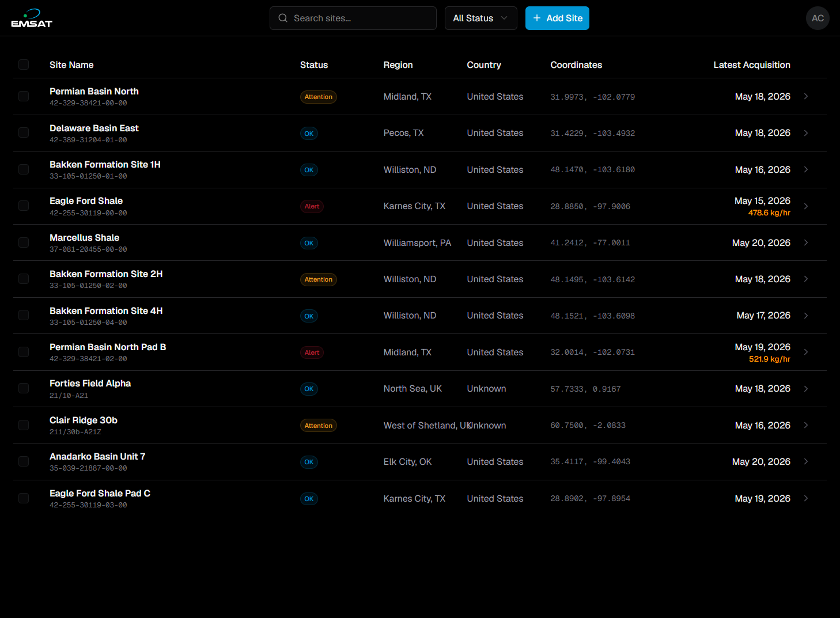This screenshot has width=840, height=618.
Task: Click the Alert badge for Permian Basin North Pad B
Action: 312,352
